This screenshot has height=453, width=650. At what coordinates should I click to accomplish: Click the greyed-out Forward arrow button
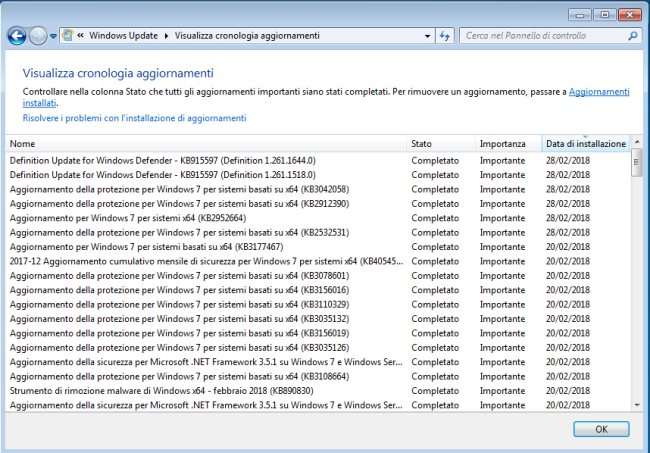[38, 36]
